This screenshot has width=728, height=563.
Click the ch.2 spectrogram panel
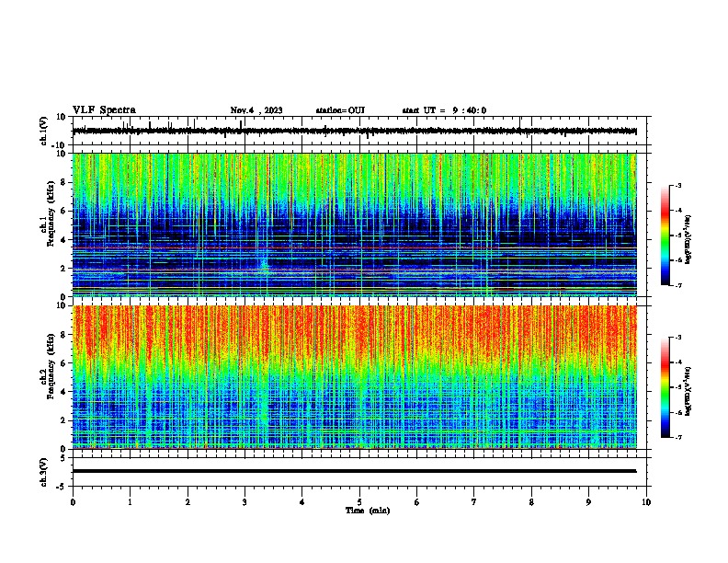click(355, 377)
